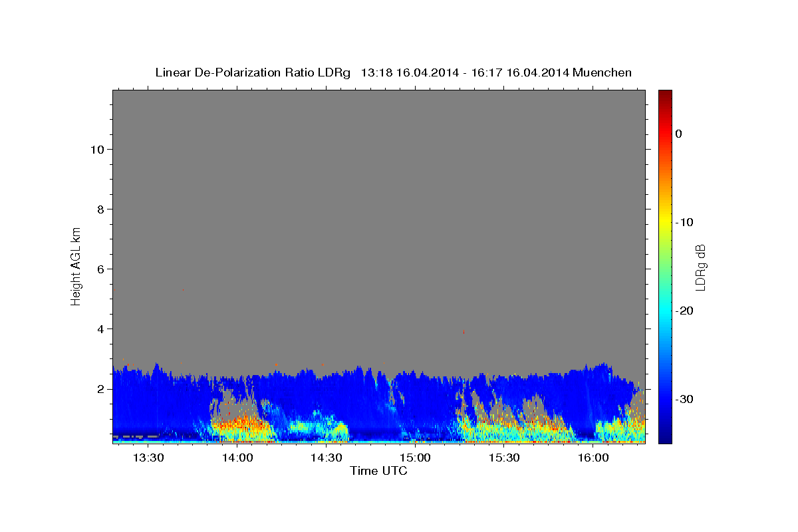Click the 15:30 time tick label
The width and height of the screenshot is (798, 532).
504,458
